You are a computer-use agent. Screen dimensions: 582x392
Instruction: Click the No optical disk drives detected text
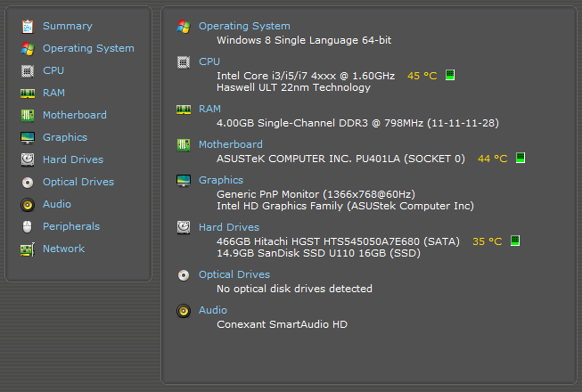tap(294, 289)
